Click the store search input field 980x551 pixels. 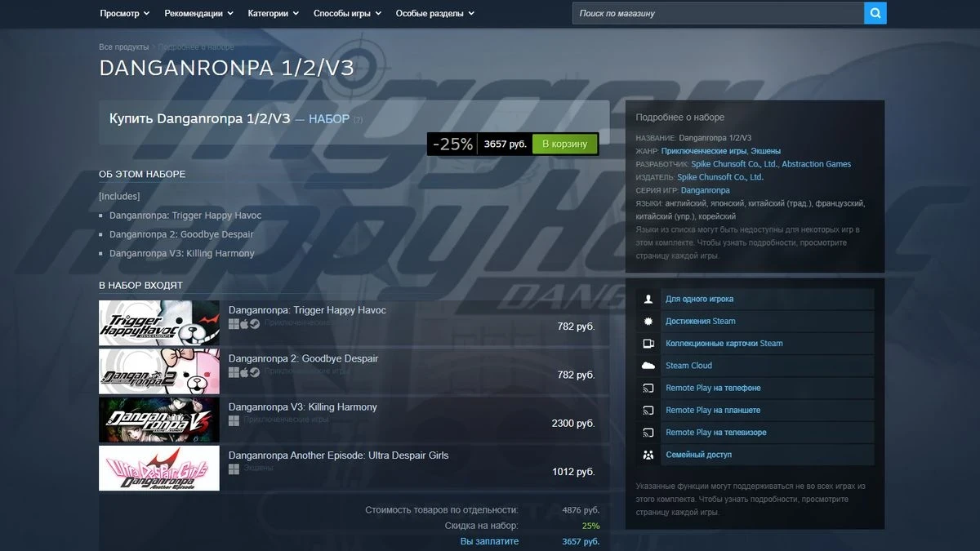tap(718, 13)
